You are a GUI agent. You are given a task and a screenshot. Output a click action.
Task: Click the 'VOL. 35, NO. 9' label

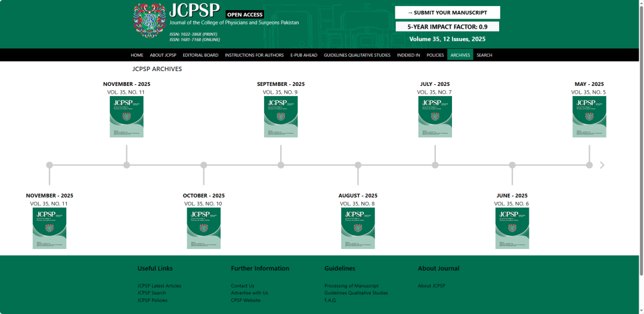coord(281,92)
